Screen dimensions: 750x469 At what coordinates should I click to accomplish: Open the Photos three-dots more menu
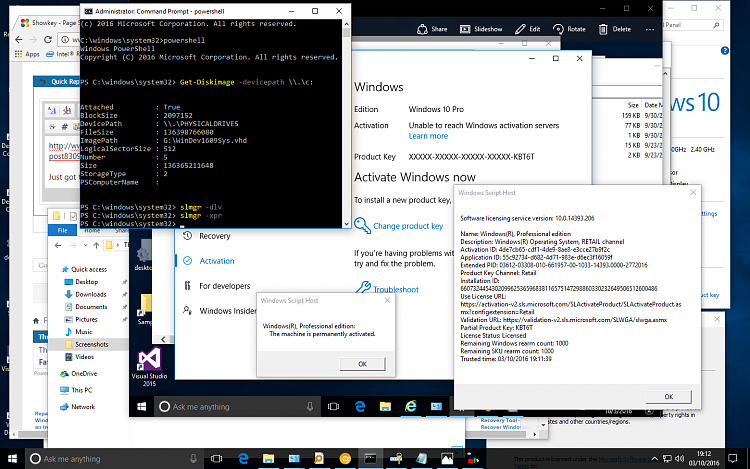pos(650,29)
